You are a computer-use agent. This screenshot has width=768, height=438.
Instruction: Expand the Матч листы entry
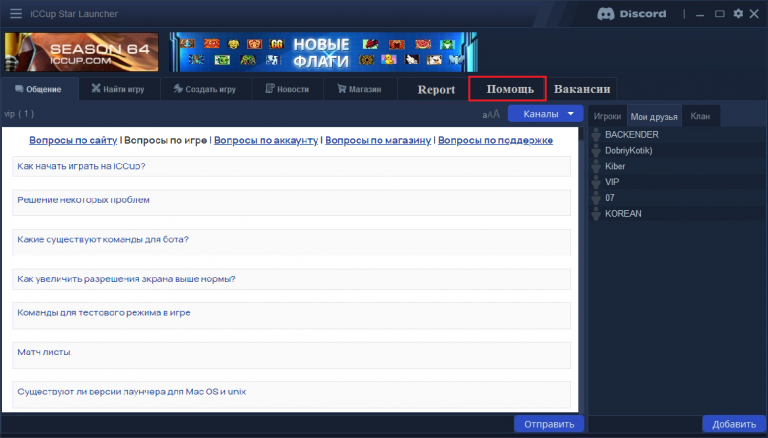[291, 355]
